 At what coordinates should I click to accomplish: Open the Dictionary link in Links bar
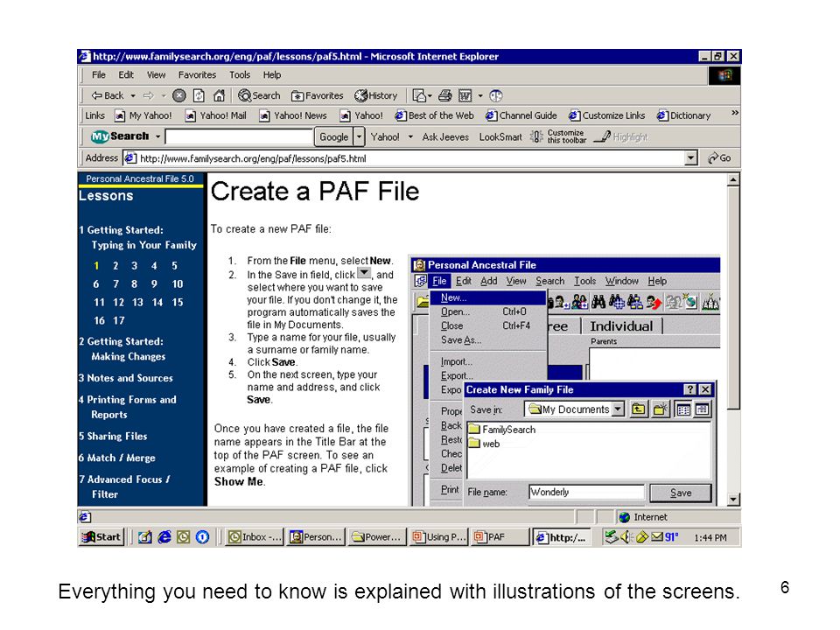(x=684, y=115)
